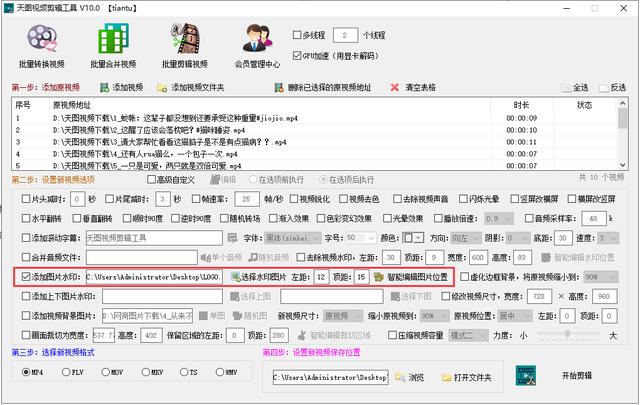Click the watermark image path input field

click(153, 276)
